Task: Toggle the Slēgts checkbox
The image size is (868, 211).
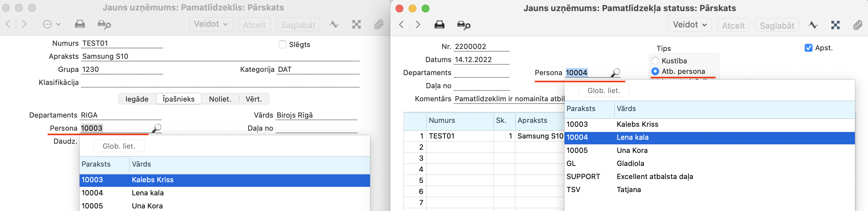Action: coord(282,44)
